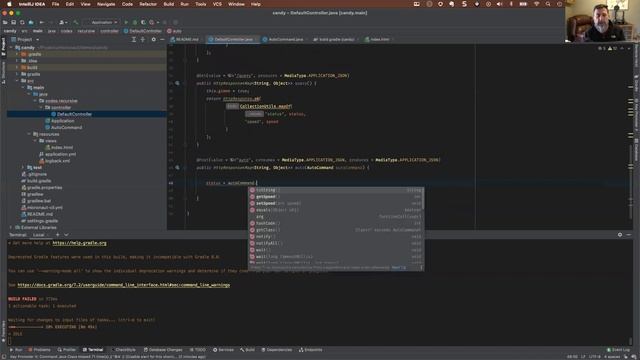Open the Terminal panel settings gear
Screen dimensions: 640x360
pos(620,235)
